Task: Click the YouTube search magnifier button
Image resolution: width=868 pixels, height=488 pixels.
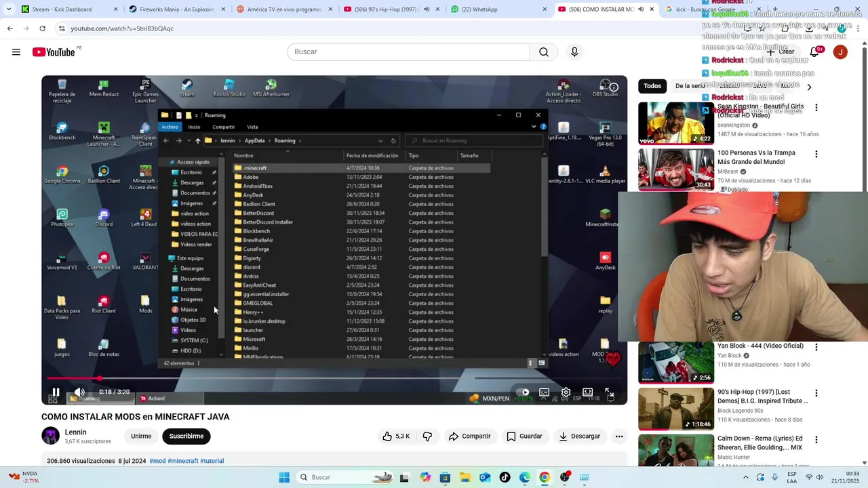Action: (544, 52)
